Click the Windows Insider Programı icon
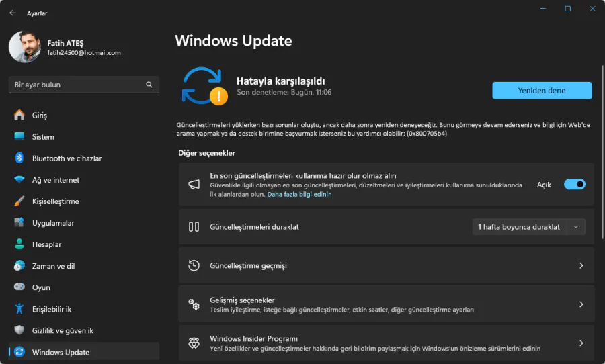This screenshot has width=605, height=364. (x=194, y=343)
